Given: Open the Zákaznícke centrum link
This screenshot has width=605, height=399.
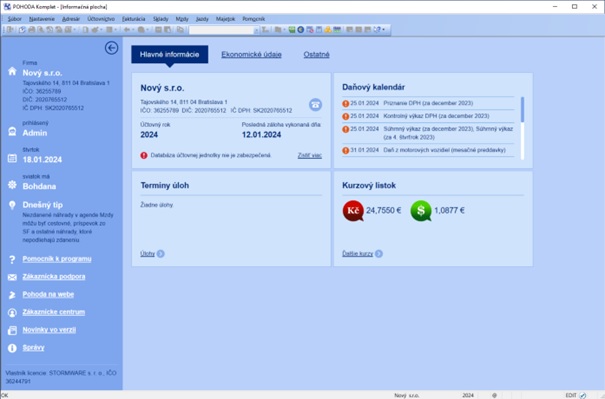Looking at the screenshot, I should pos(54,312).
